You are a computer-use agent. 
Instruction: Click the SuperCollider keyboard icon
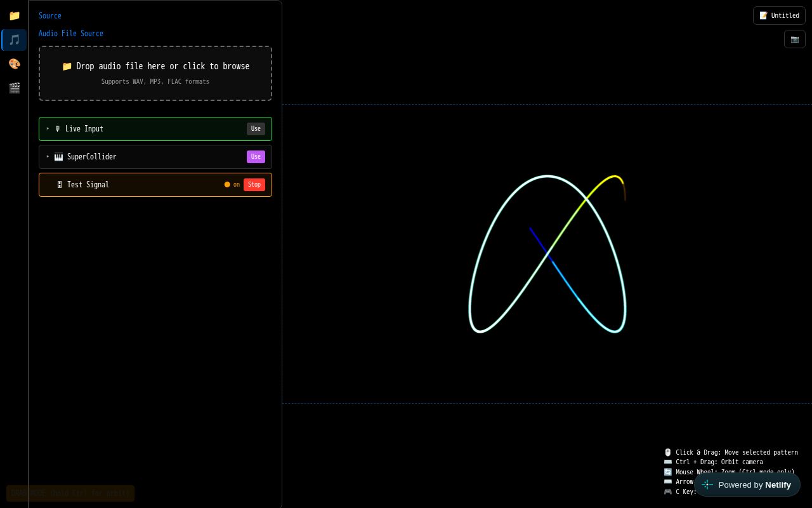58,157
